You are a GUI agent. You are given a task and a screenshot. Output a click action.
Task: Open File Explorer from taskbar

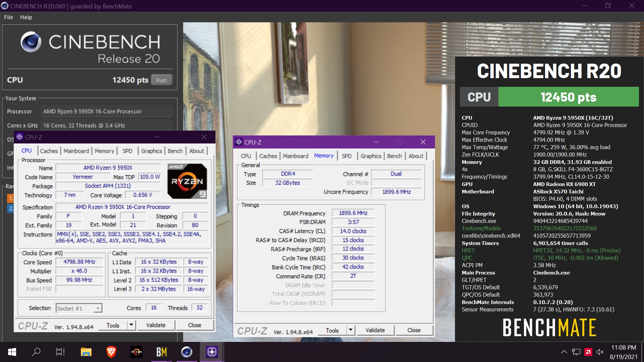tap(86, 352)
